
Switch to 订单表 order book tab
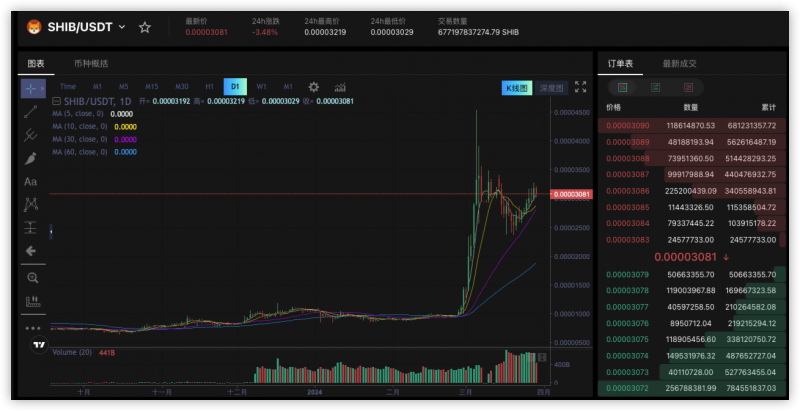click(620, 64)
